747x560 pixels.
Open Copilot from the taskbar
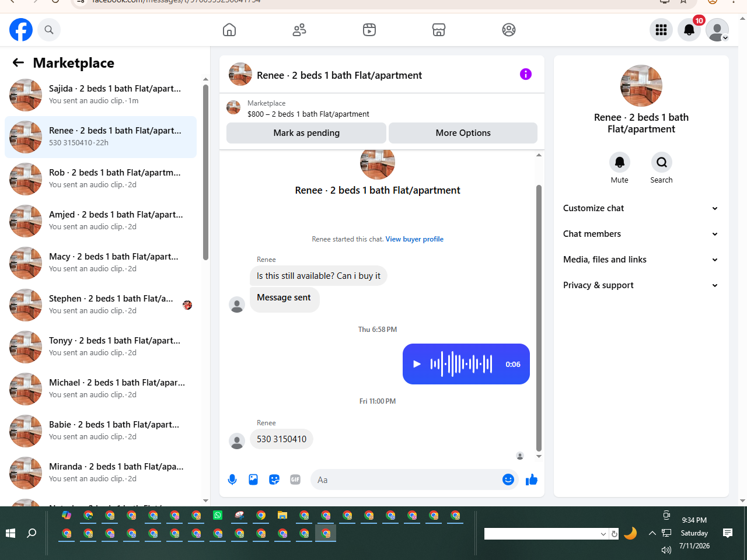pos(67,515)
